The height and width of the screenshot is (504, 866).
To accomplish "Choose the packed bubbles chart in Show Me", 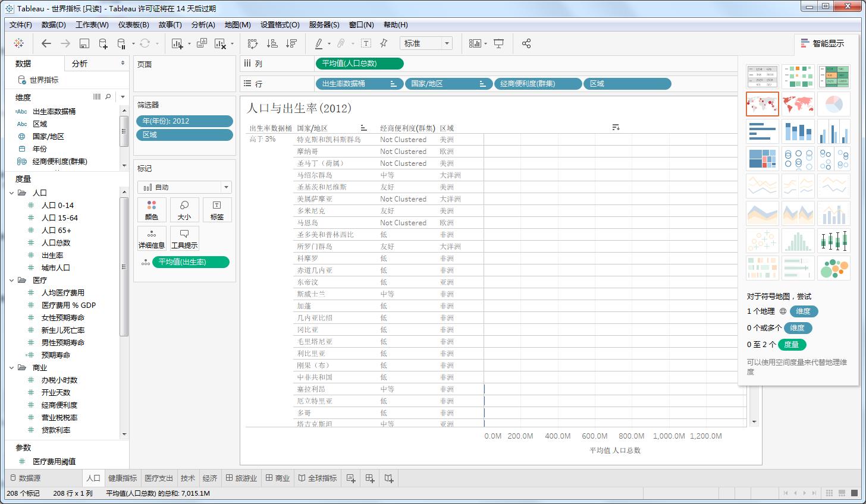I will point(834,268).
